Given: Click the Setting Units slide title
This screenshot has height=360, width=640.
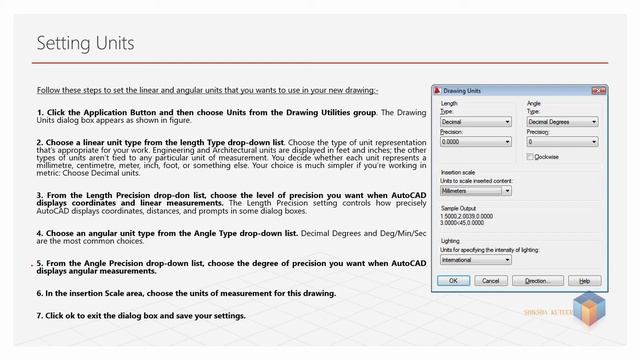Looking at the screenshot, I should pyautogui.click(x=85, y=43).
